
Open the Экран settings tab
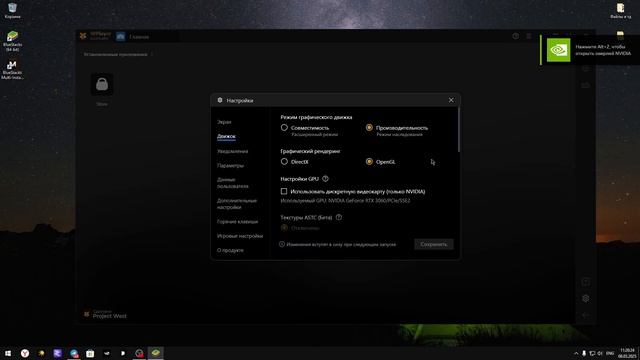click(224, 122)
